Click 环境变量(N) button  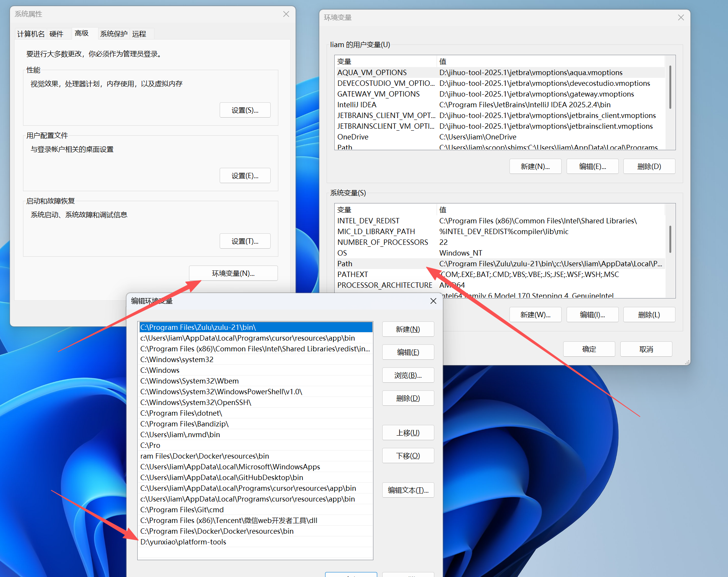(x=233, y=273)
